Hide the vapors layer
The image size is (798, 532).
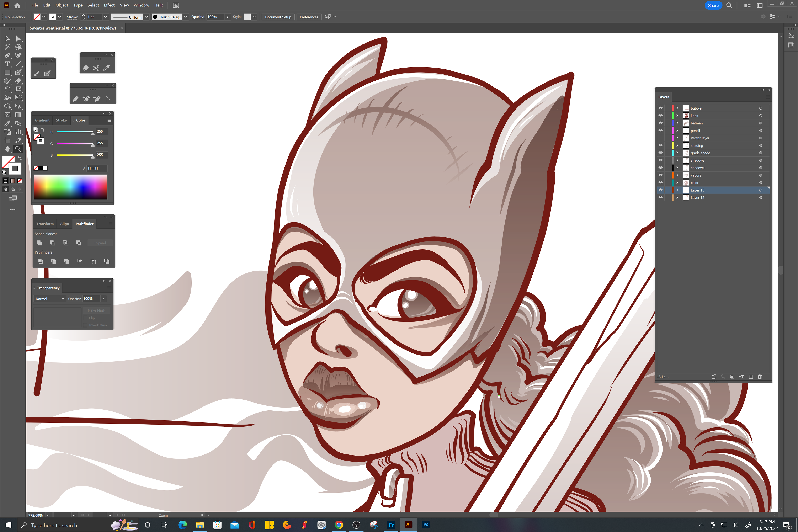click(x=661, y=175)
